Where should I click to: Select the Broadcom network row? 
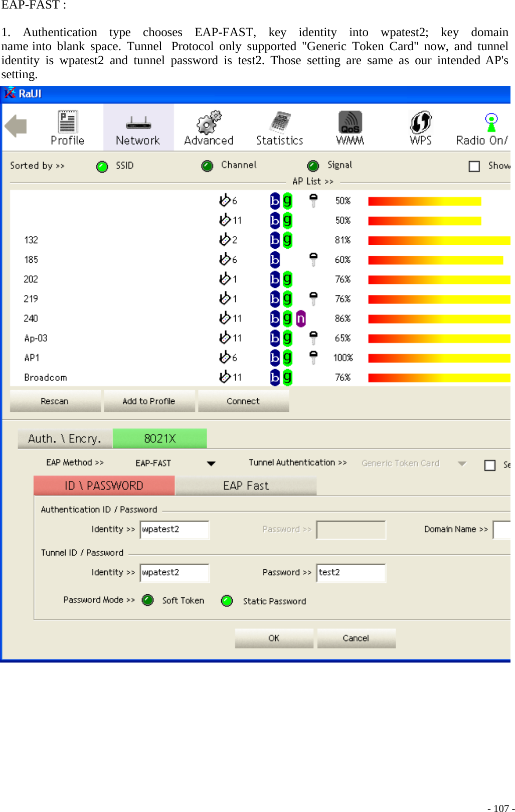point(260,377)
